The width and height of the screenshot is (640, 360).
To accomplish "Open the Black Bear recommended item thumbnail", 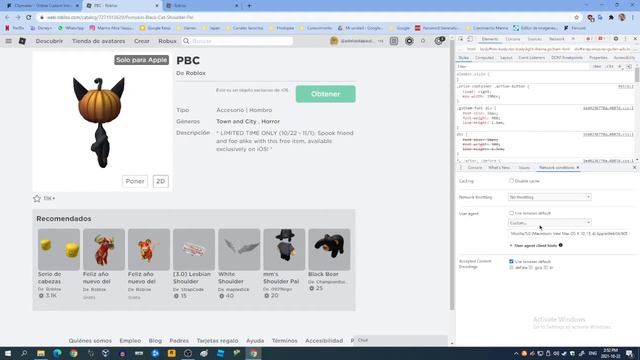I will tap(329, 249).
